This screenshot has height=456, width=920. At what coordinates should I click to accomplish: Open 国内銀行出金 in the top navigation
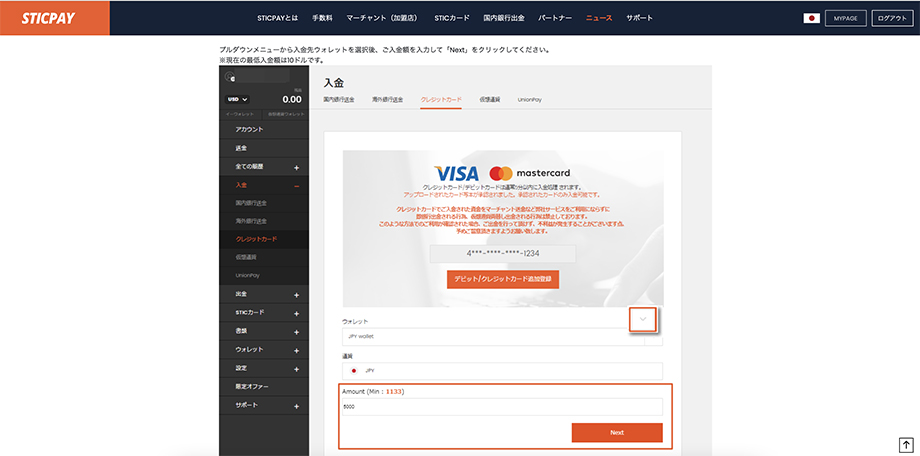[x=503, y=18]
